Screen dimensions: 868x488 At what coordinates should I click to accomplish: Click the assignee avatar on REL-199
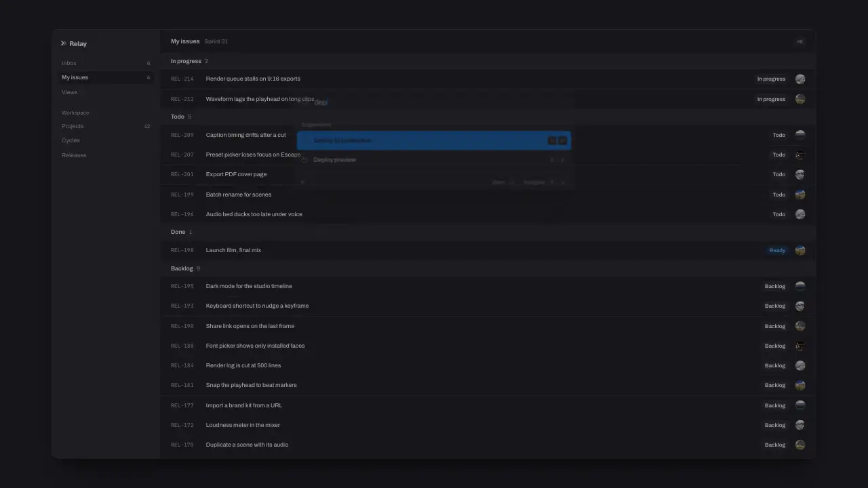point(800,195)
